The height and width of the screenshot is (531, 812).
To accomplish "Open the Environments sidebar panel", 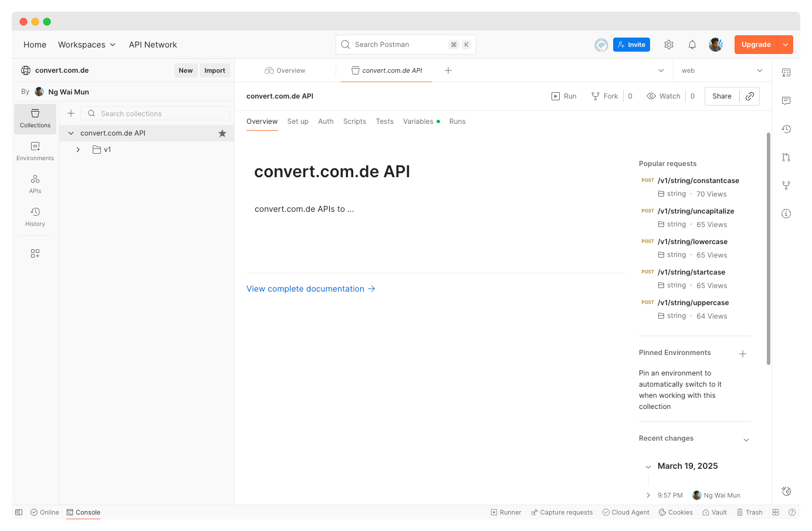I will 35,151.
